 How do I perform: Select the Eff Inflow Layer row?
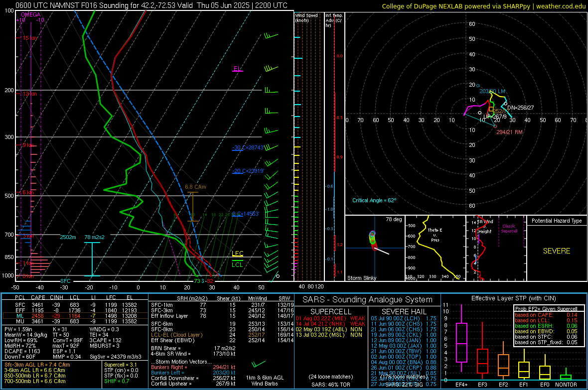(222, 316)
